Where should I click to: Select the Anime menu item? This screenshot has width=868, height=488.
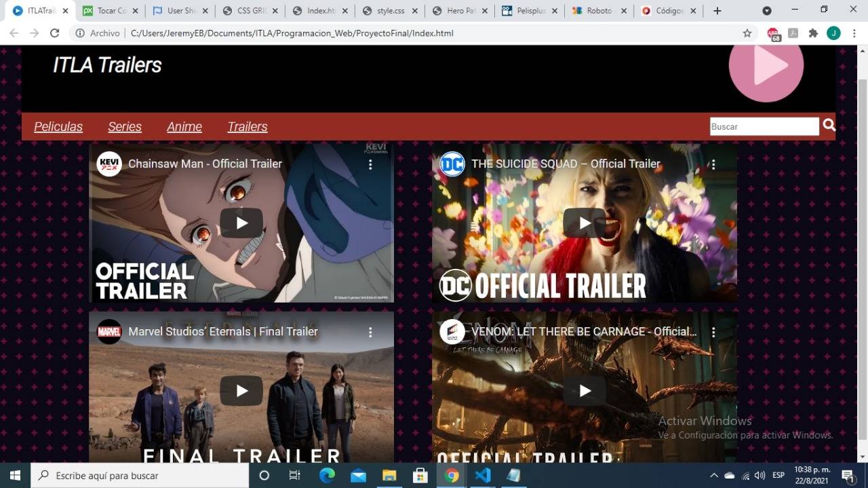click(x=184, y=127)
